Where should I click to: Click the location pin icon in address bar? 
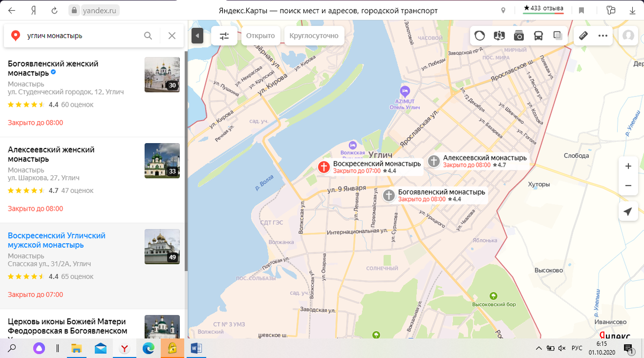click(503, 10)
